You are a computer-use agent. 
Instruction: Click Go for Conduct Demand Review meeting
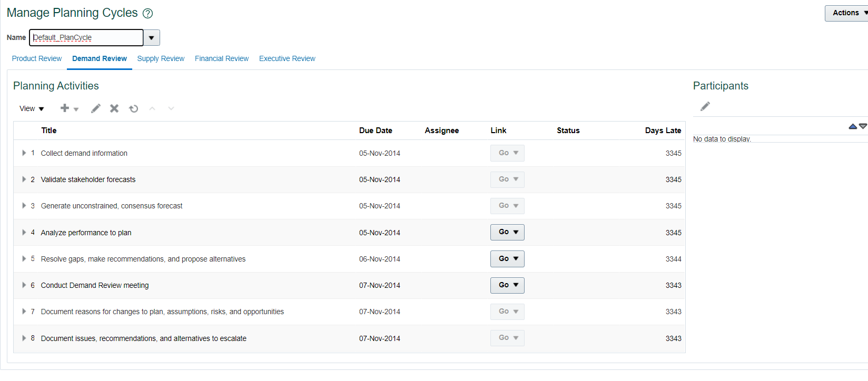[507, 285]
